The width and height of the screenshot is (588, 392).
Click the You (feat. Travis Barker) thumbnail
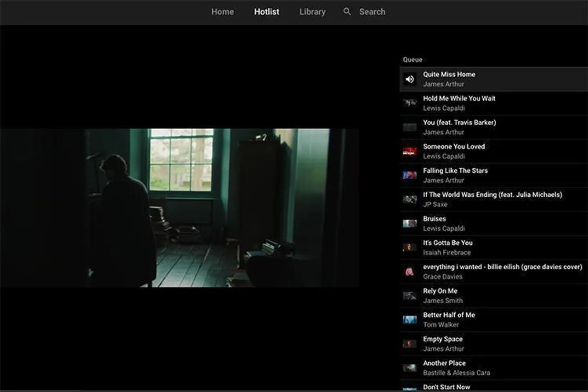410,127
